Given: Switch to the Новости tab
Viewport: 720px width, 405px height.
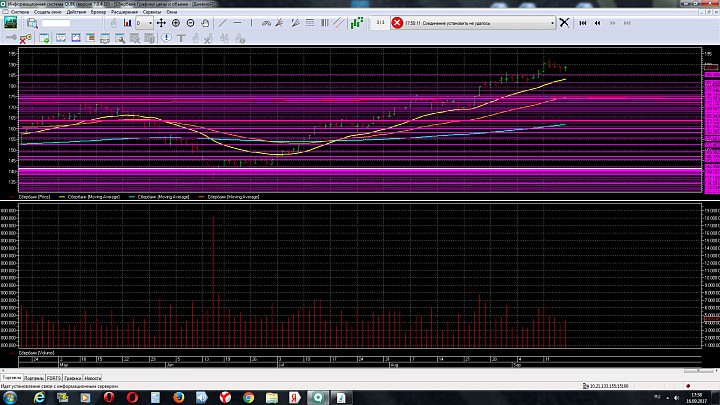Looking at the screenshot, I should click(x=92, y=378).
